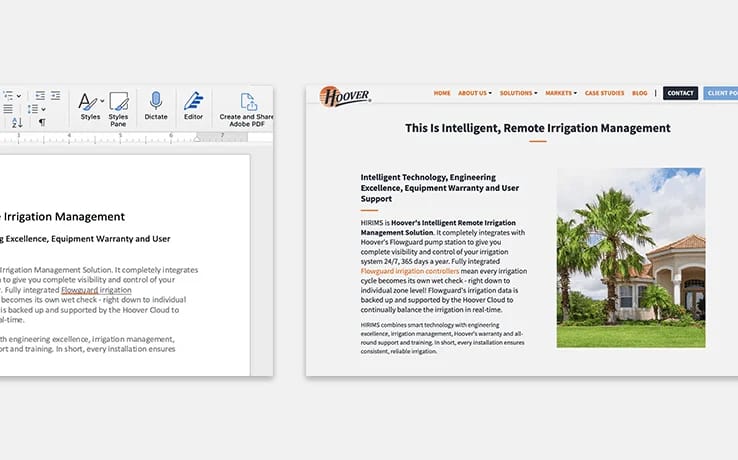Click the line spacing icon in Word
This screenshot has height=460, width=738.
click(x=32, y=109)
